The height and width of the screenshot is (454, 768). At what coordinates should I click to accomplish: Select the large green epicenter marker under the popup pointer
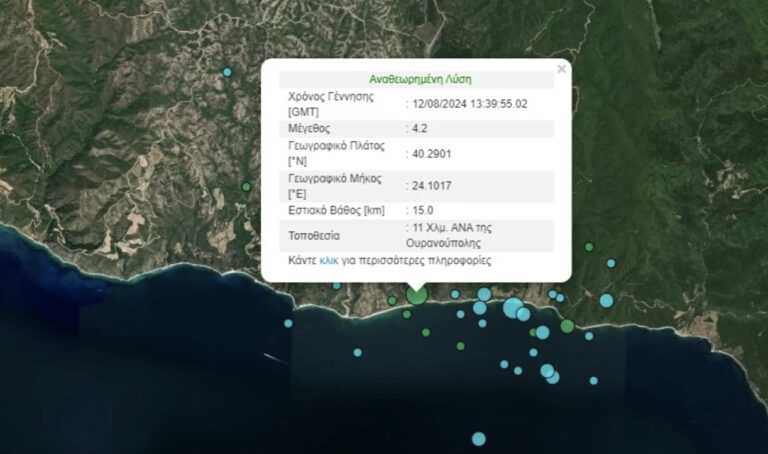tap(417, 295)
